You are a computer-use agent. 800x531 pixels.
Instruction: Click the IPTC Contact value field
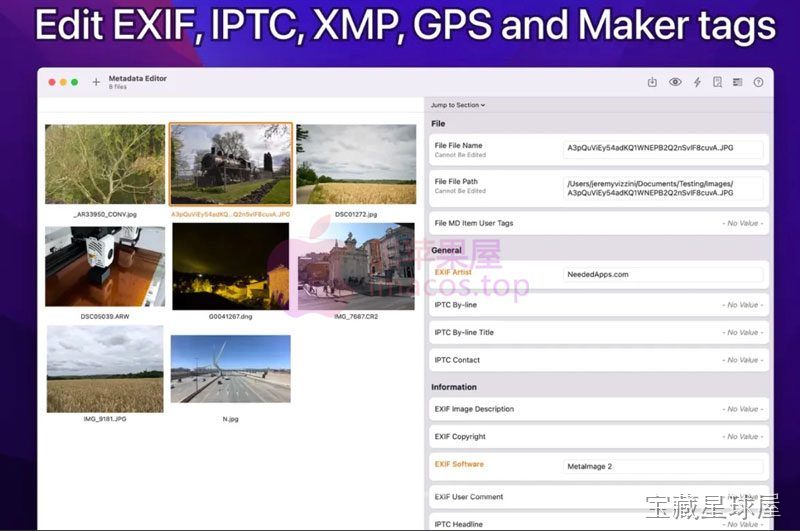click(742, 360)
